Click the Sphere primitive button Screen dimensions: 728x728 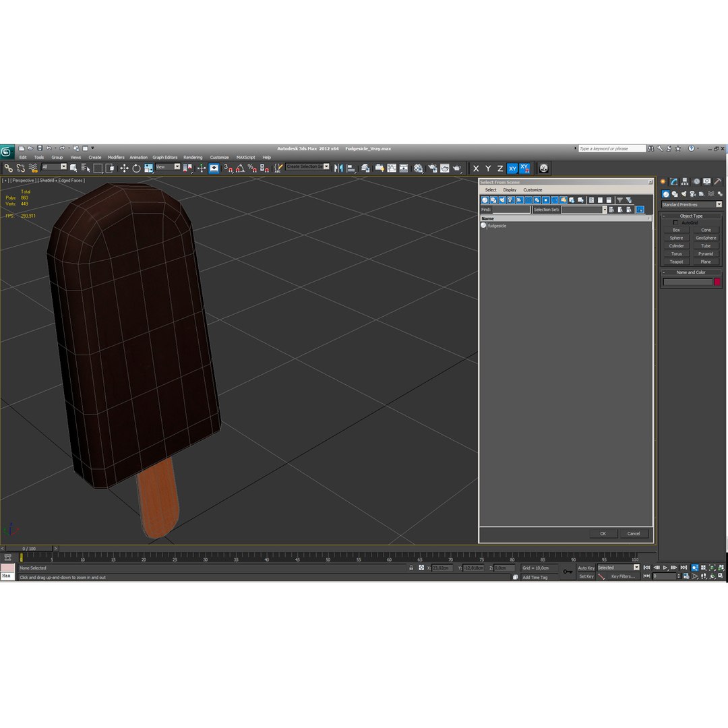(677, 238)
